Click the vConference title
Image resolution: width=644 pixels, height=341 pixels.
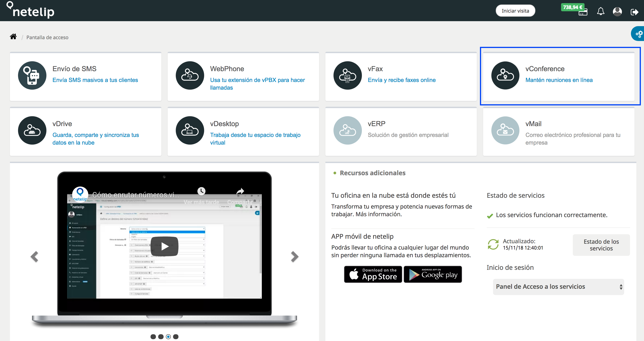coord(545,69)
